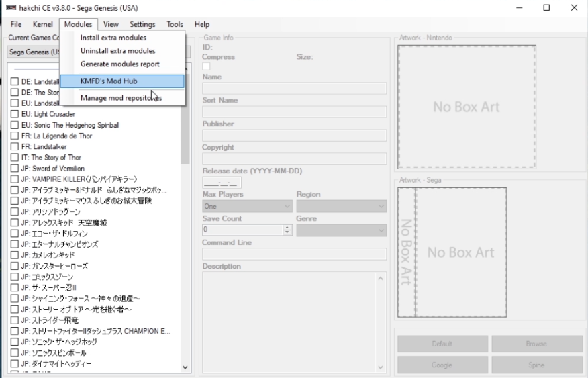Check JP: Sword of Vermilion checkbox
The height and width of the screenshot is (378, 588).
click(x=15, y=169)
